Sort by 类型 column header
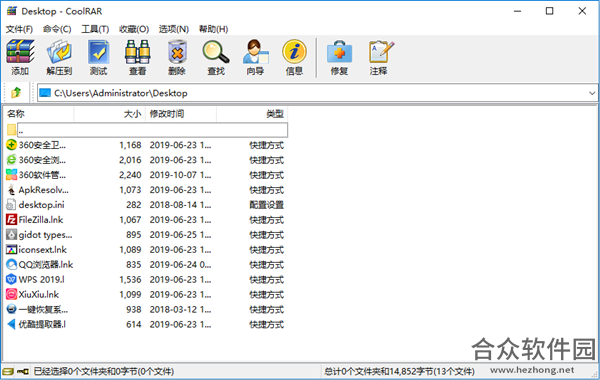 pos(252,114)
